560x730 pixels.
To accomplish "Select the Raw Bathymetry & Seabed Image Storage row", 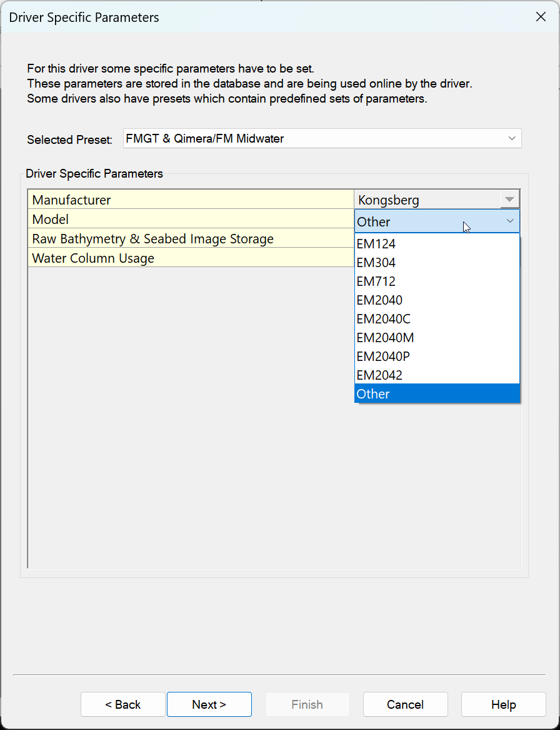I will tap(191, 239).
